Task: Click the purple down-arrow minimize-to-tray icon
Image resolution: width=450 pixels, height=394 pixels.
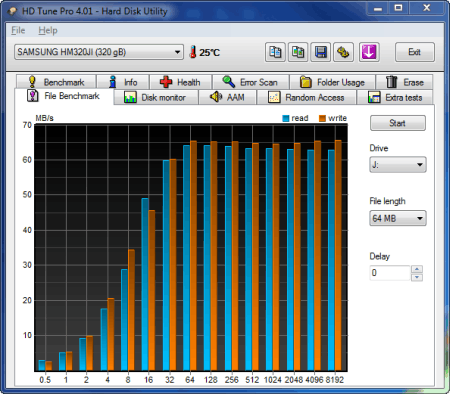Action: click(369, 52)
